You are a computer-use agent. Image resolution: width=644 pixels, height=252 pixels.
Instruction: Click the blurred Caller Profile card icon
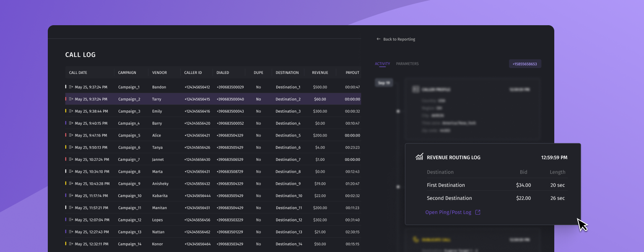[x=415, y=89]
